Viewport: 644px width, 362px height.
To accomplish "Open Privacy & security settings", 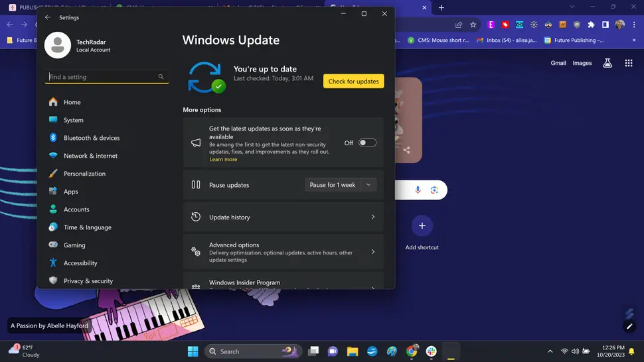I will click(88, 281).
